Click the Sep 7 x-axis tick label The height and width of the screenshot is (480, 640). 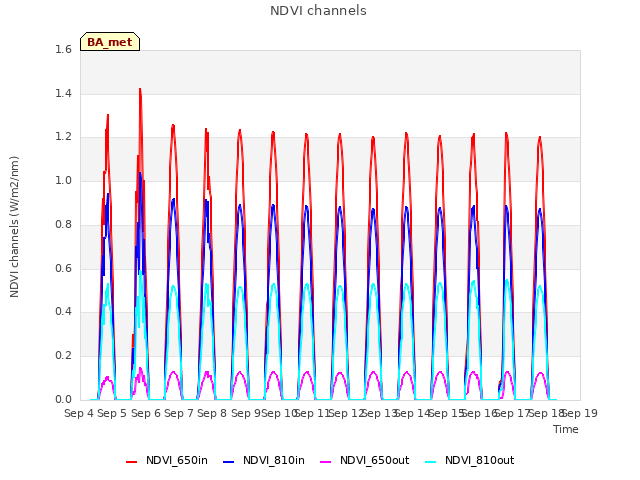tap(179, 413)
